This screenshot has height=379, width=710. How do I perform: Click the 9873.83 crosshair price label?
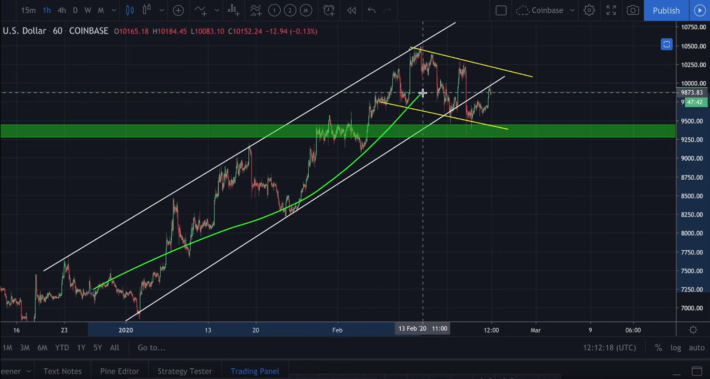coord(692,92)
